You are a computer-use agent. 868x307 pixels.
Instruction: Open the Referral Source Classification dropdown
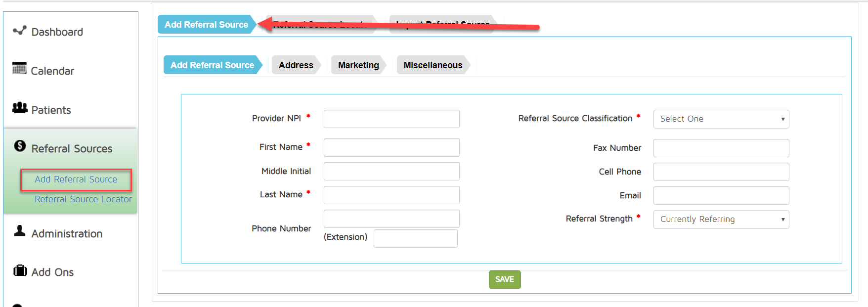(721, 119)
